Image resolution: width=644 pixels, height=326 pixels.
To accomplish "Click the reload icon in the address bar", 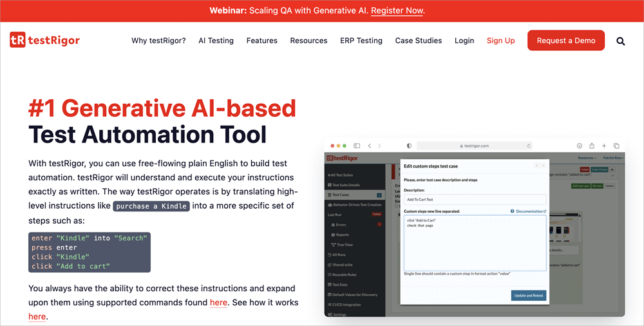I will (x=529, y=146).
